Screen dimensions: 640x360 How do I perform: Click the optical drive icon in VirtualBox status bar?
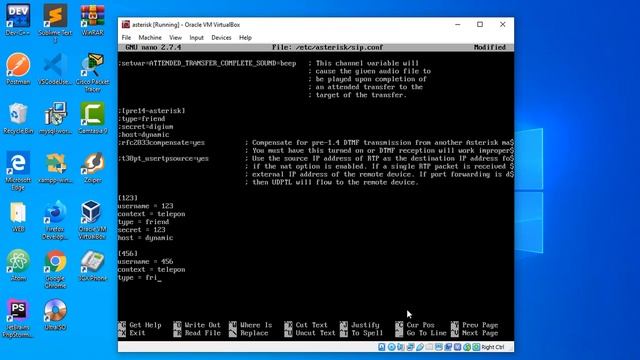[392, 347]
